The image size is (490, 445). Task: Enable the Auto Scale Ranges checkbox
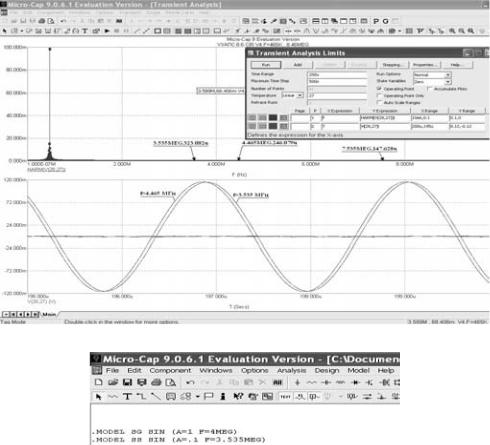click(379, 103)
